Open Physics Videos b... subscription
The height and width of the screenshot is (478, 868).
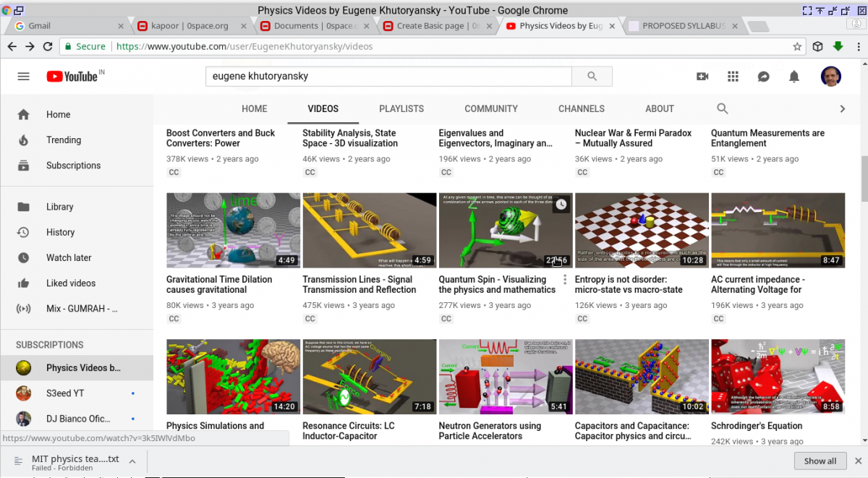point(77,368)
